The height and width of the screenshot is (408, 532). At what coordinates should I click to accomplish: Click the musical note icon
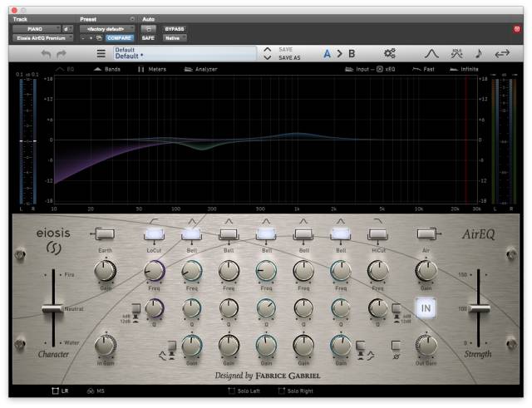479,53
